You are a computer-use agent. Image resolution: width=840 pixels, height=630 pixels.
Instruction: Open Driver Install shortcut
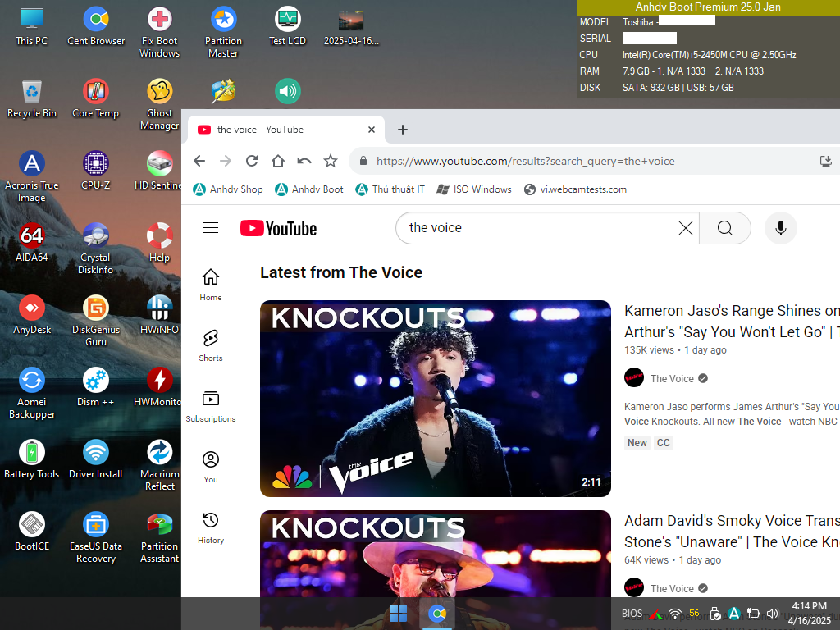pos(96,460)
